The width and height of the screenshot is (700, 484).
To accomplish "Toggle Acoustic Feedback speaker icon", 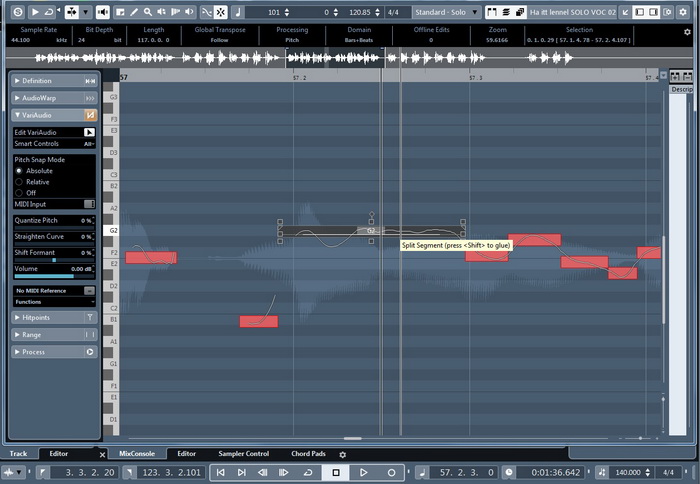I will point(103,12).
